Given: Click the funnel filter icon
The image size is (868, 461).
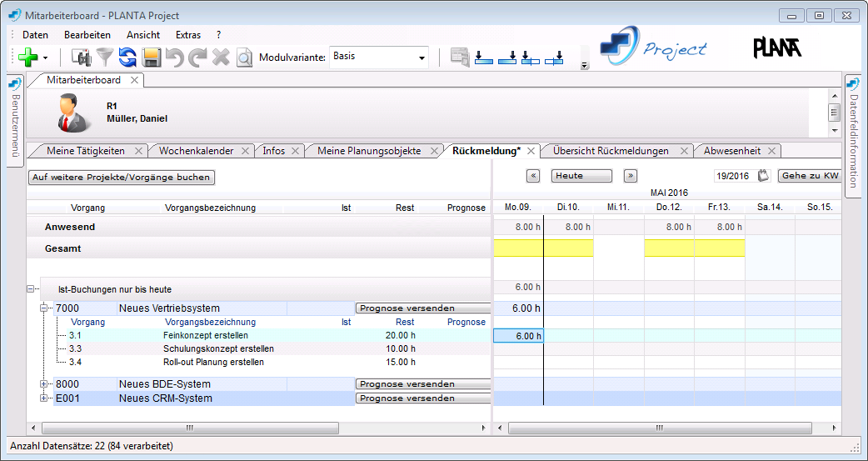Looking at the screenshot, I should [105, 57].
